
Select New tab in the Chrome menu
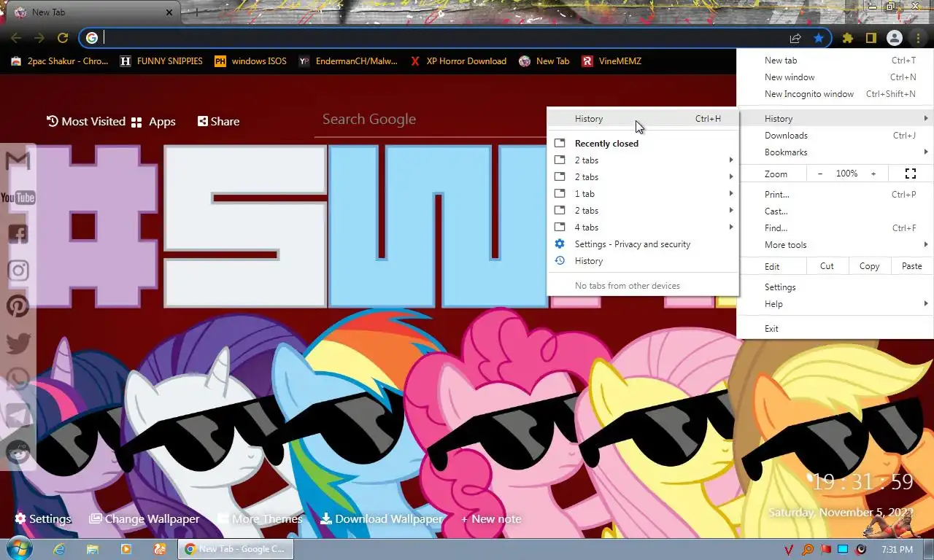[835, 61]
